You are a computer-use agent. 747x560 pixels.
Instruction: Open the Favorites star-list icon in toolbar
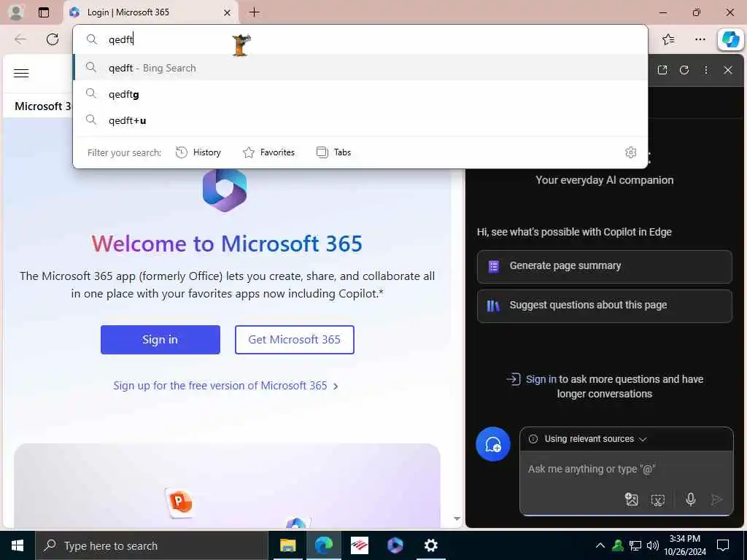668,39
